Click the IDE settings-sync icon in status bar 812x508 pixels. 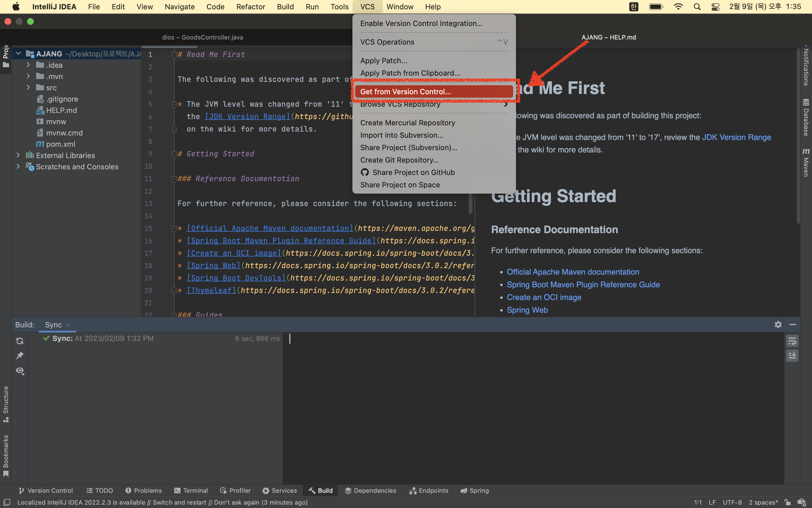(802, 502)
